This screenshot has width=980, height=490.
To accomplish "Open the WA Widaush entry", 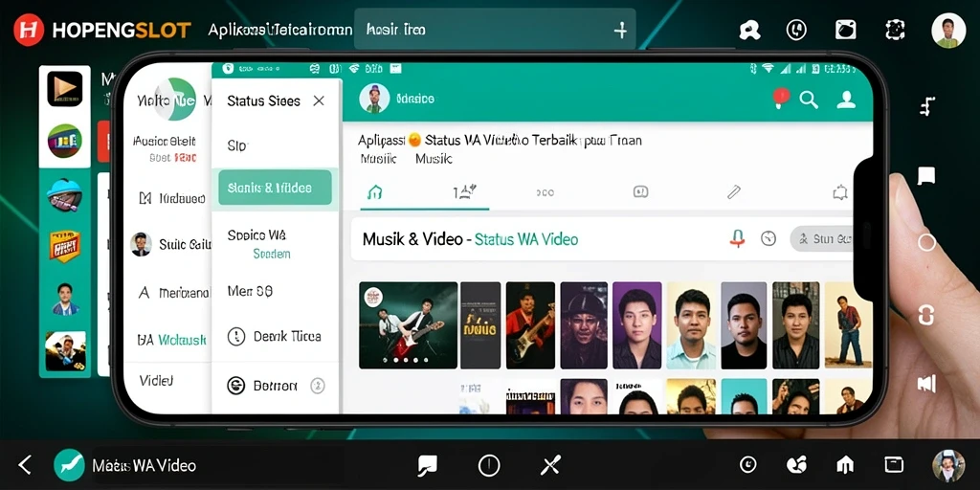I will (171, 340).
